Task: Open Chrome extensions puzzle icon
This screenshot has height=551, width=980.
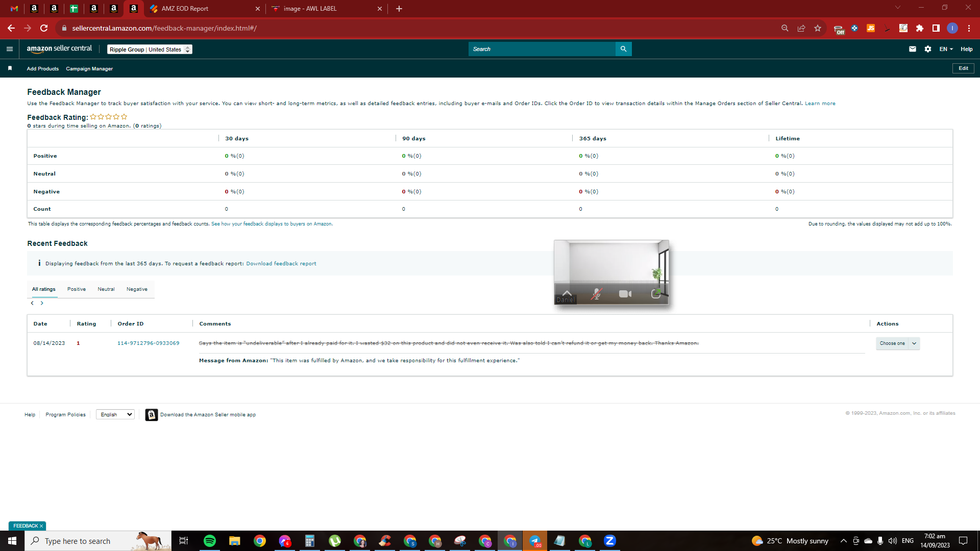Action: pos(920,28)
